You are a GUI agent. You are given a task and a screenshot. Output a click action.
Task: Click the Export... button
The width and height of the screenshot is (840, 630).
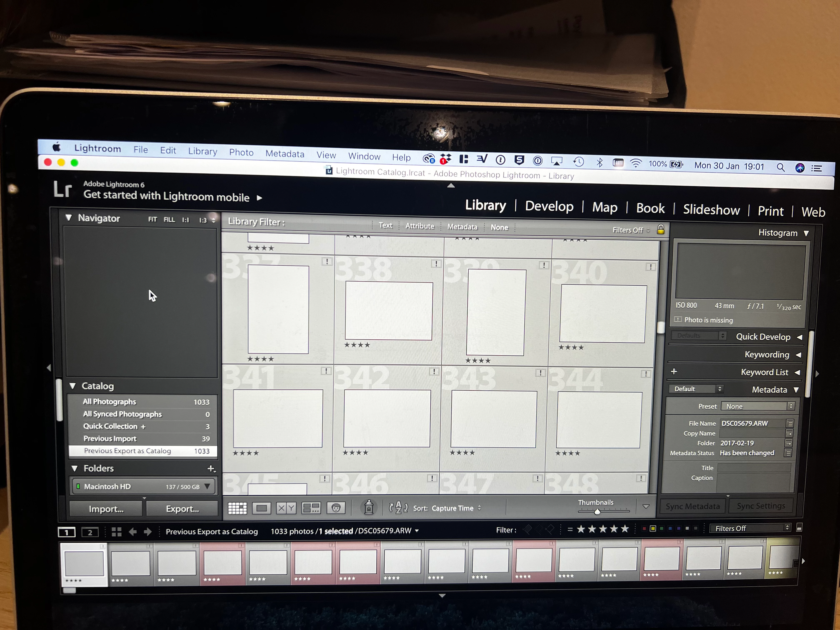click(x=182, y=509)
